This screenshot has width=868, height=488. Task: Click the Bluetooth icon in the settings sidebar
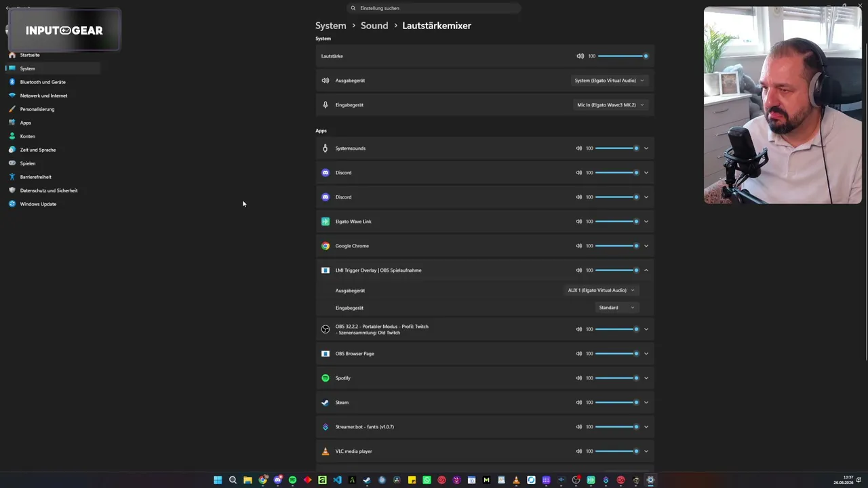12,82
